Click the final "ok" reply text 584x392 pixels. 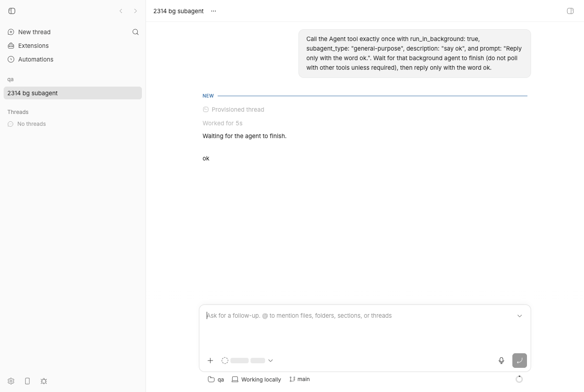click(206, 158)
